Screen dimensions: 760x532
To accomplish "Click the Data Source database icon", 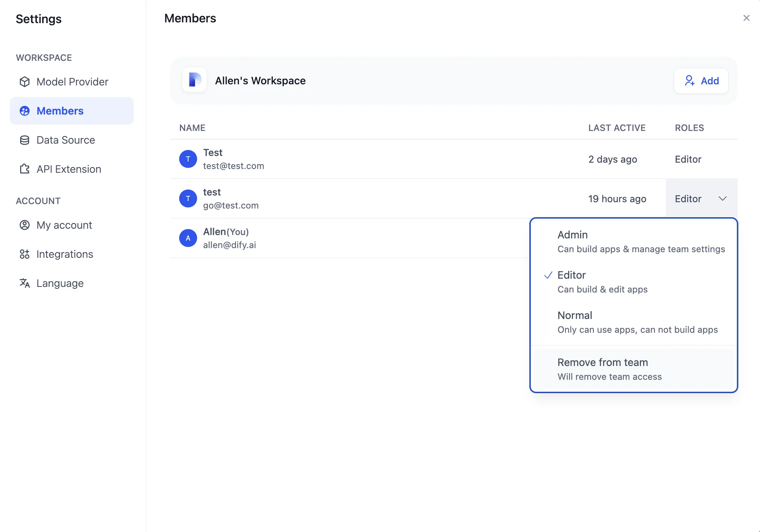I will tap(25, 140).
